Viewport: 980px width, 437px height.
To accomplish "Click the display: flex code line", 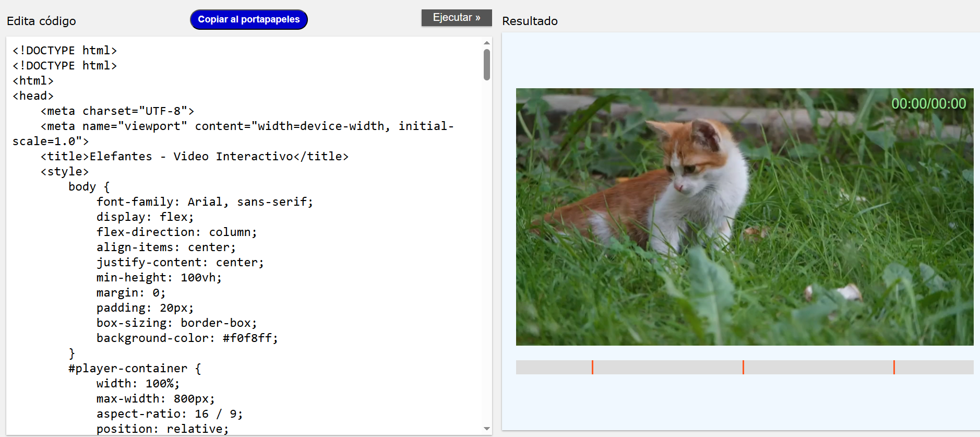I will (145, 217).
